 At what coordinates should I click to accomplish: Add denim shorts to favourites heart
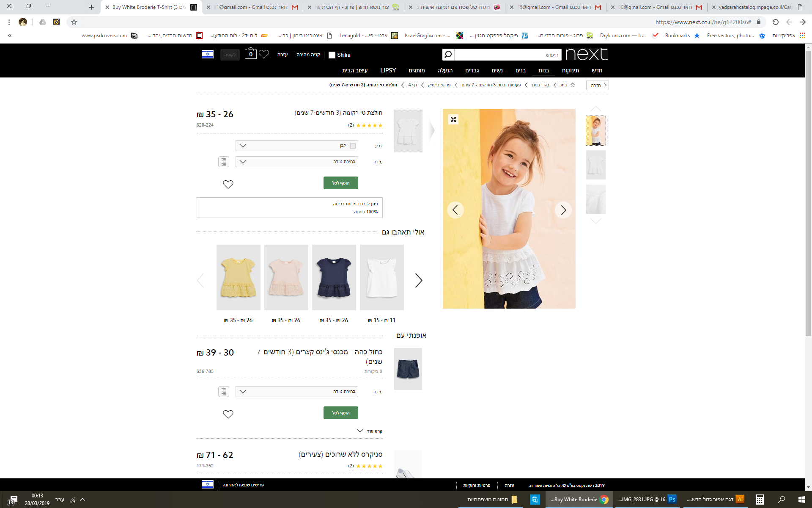[x=228, y=414]
